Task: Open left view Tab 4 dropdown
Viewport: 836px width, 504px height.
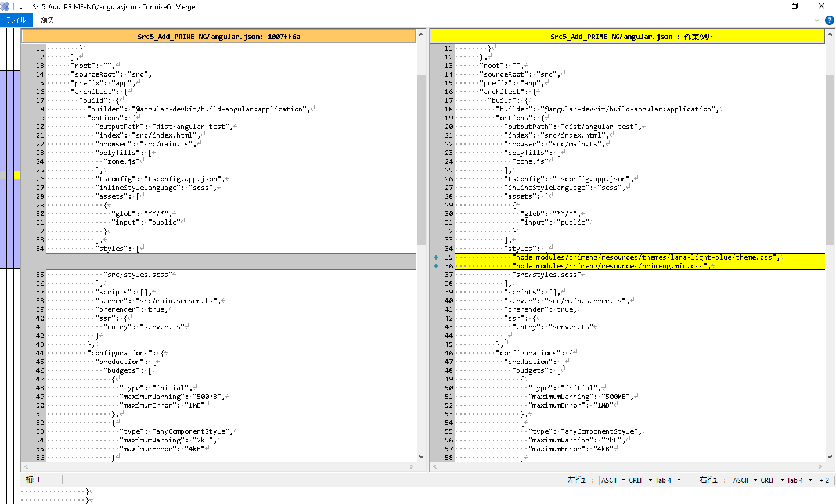Action: tap(668, 480)
